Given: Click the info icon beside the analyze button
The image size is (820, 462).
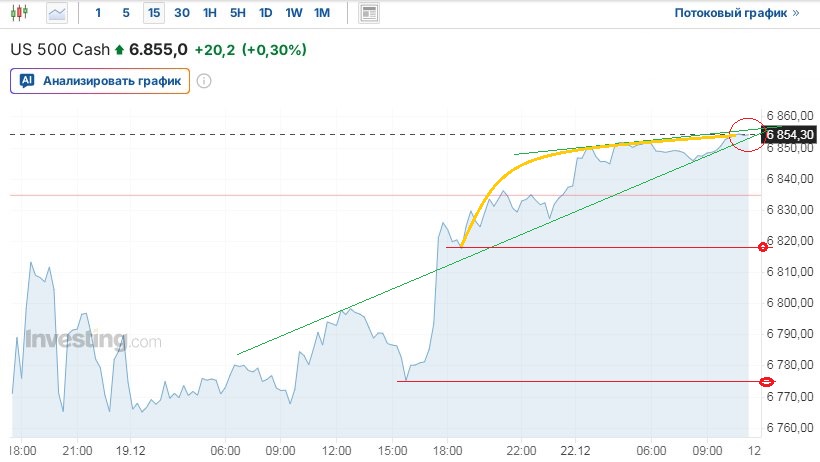Looking at the screenshot, I should coord(204,81).
